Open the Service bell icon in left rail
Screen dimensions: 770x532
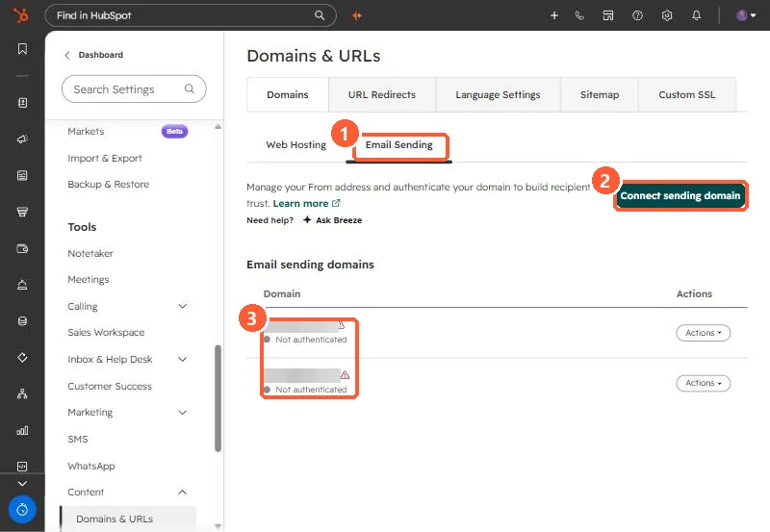click(x=22, y=285)
